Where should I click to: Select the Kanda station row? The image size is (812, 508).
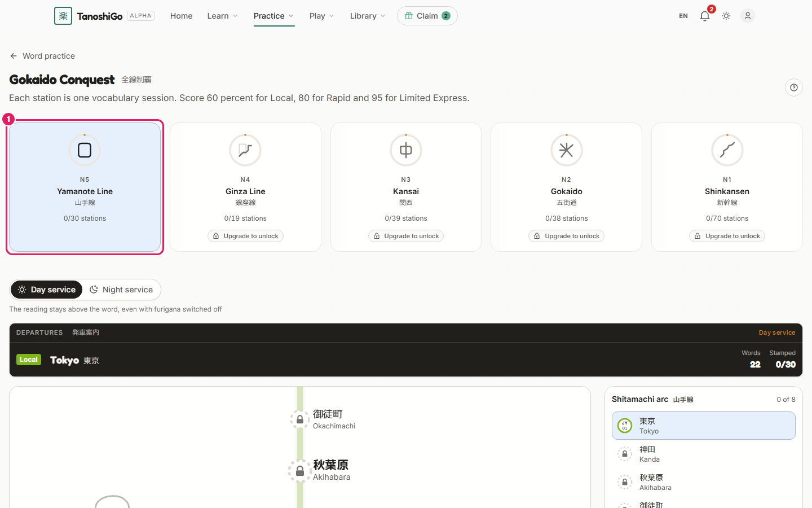704,454
